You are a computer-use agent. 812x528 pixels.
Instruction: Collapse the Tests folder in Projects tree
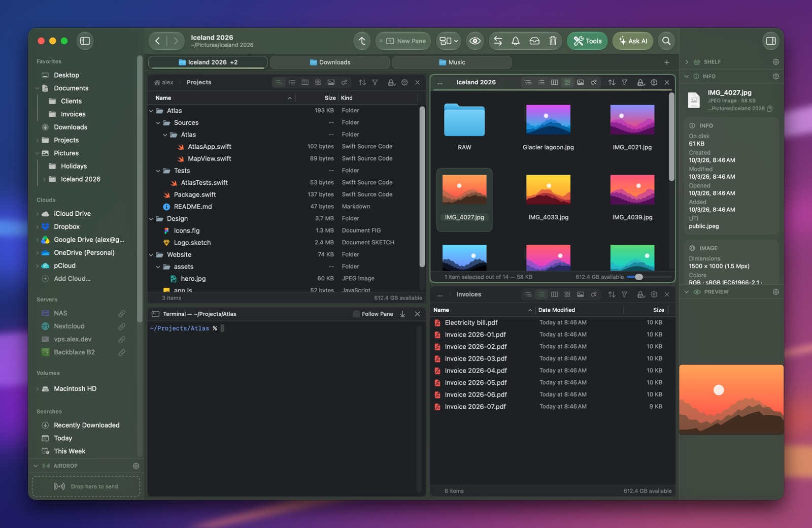[158, 171]
